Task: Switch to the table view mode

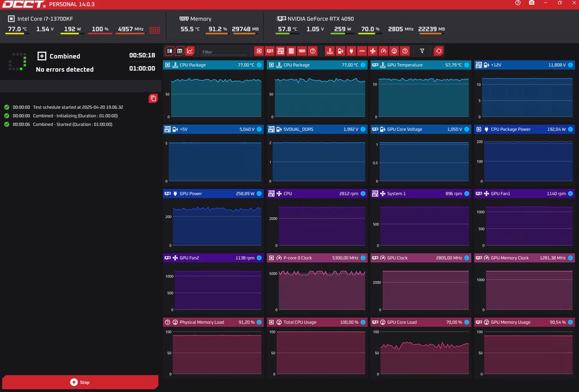Action: click(180, 51)
